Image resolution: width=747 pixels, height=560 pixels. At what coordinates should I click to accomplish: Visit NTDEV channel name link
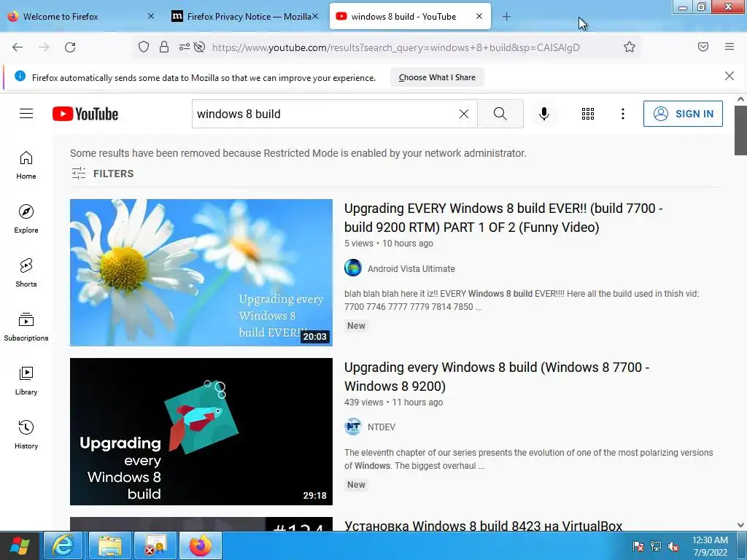(x=381, y=427)
